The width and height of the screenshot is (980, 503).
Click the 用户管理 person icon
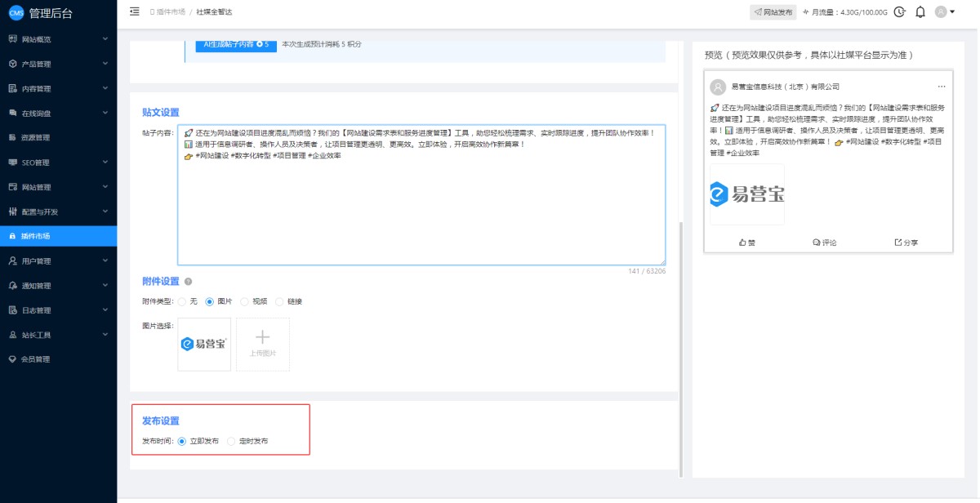click(13, 260)
